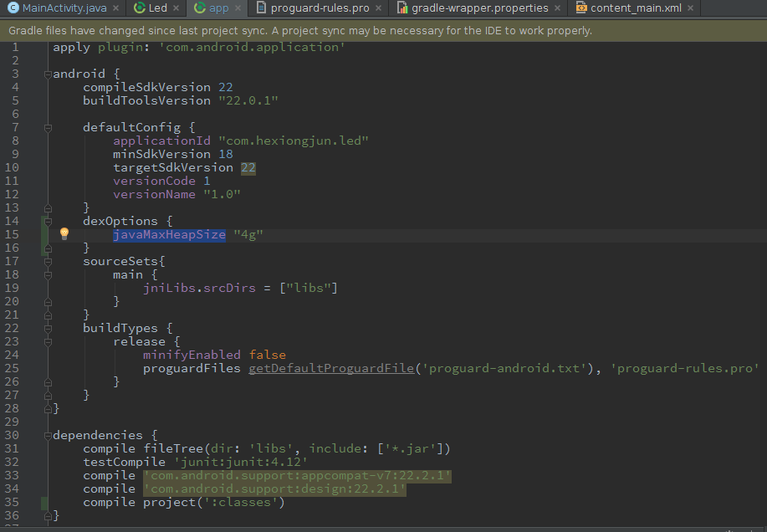The image size is (767, 532).
Task: Click the proguard-rules.pro text file icon
Action: click(262, 8)
